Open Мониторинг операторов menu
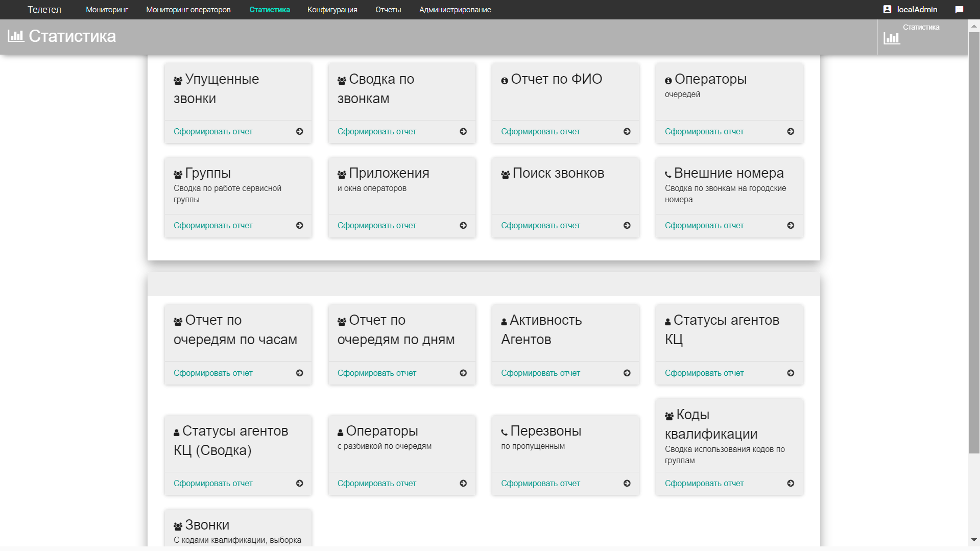 click(188, 10)
